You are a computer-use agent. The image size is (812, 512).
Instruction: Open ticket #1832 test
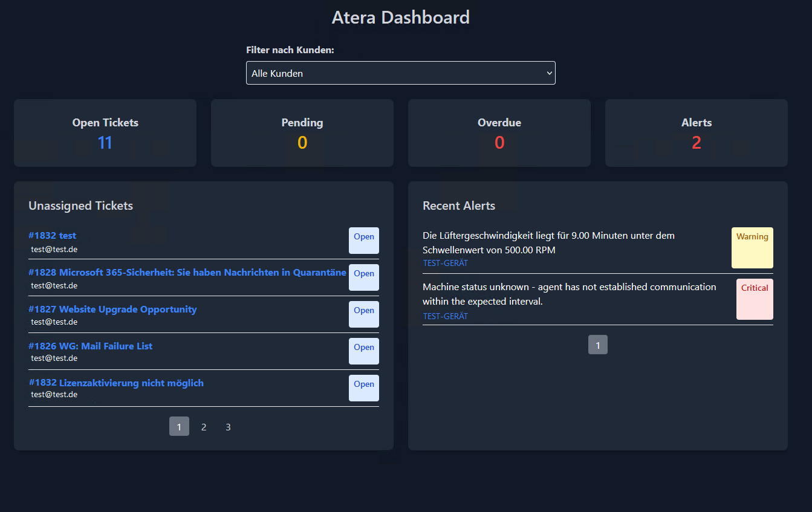(52, 235)
